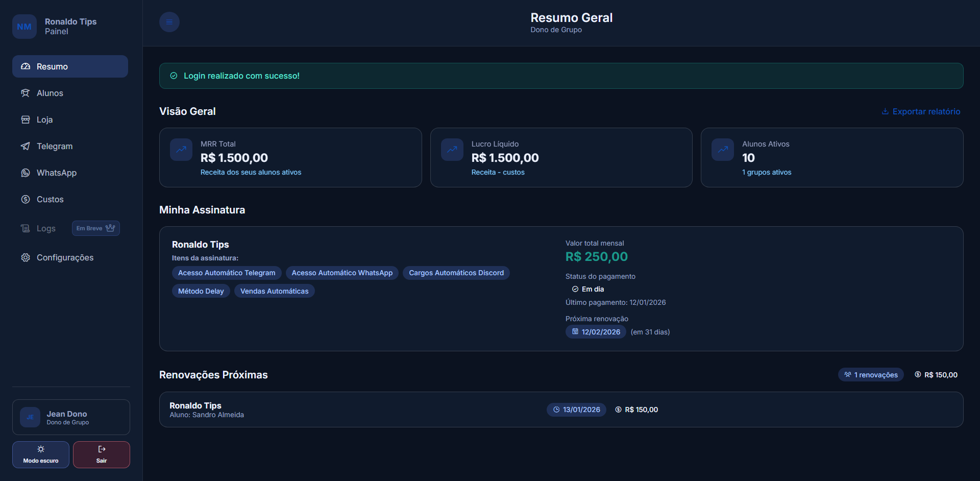Open the sidebar hamburger menu icon
The height and width of the screenshot is (481, 980).
tap(169, 22)
